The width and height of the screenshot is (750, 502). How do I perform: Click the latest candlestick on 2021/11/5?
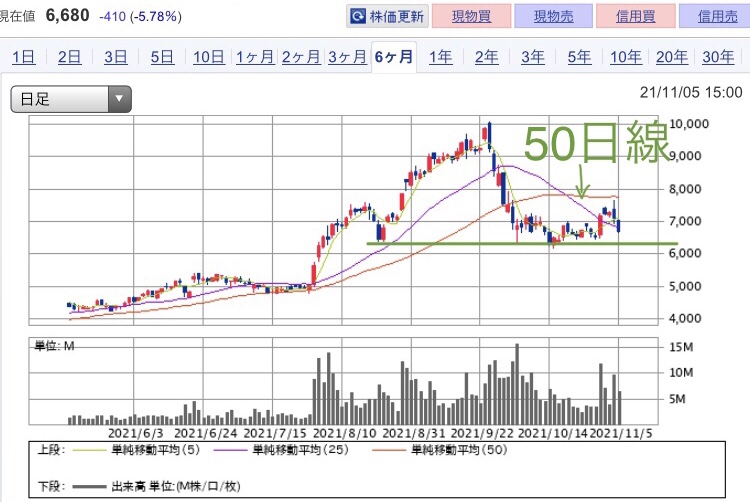point(619,225)
